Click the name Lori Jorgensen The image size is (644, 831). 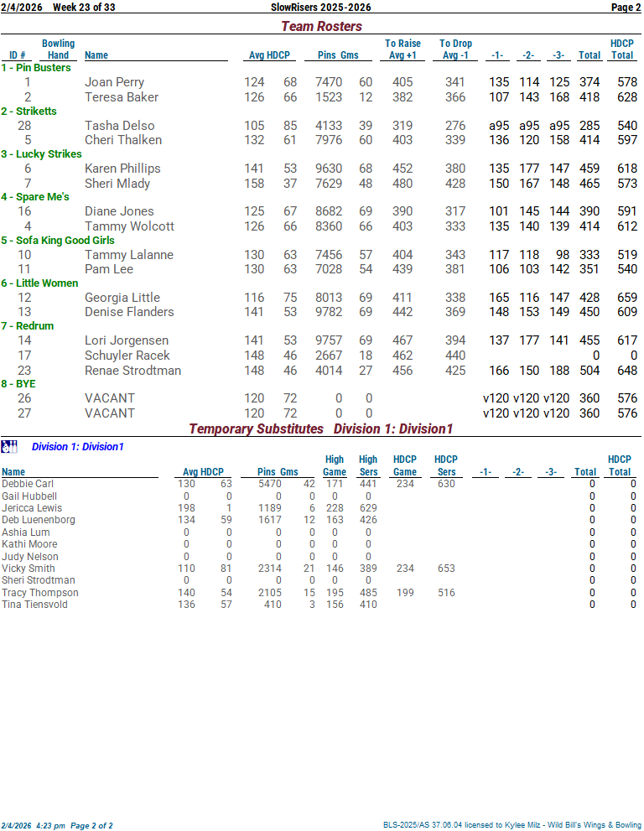[127, 340]
